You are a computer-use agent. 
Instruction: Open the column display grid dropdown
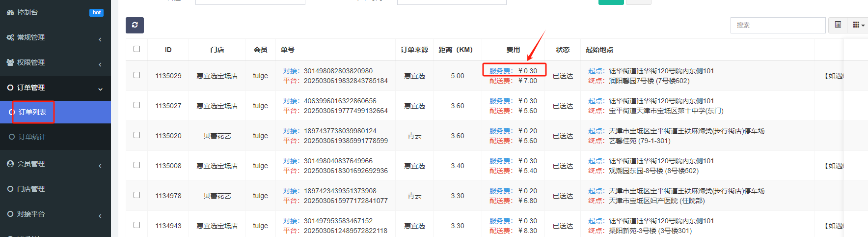858,25
